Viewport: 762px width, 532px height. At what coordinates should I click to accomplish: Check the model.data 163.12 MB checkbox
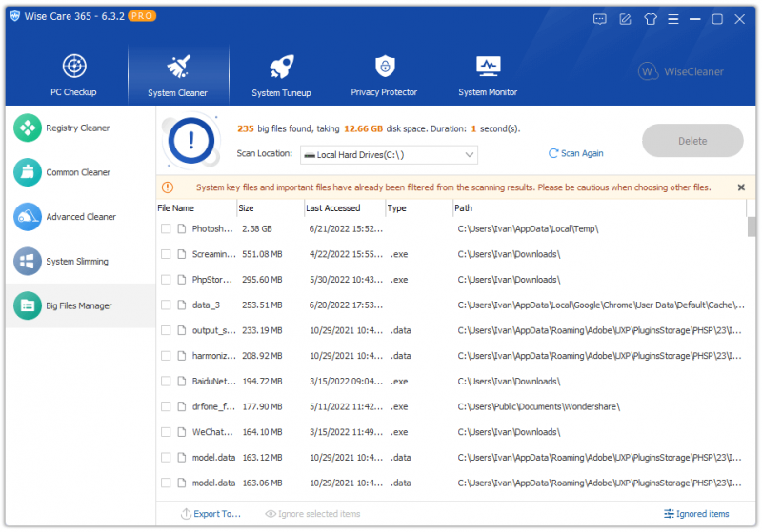[x=166, y=458]
